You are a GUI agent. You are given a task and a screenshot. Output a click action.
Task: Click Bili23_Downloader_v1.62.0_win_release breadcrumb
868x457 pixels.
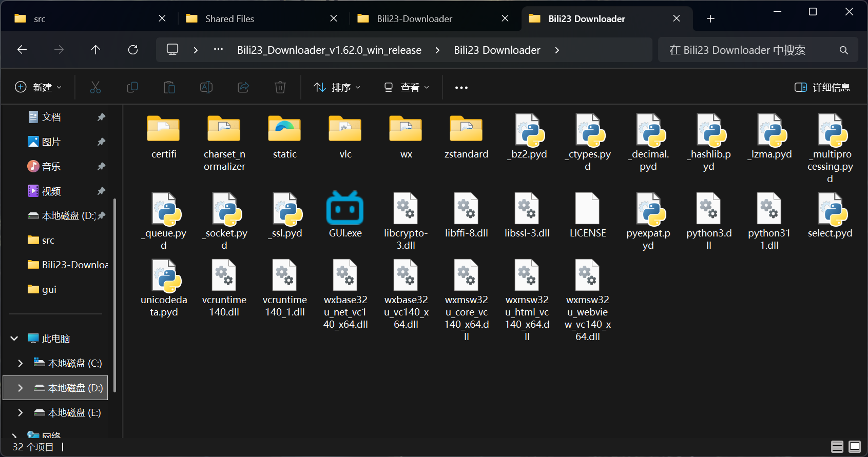[329, 50]
